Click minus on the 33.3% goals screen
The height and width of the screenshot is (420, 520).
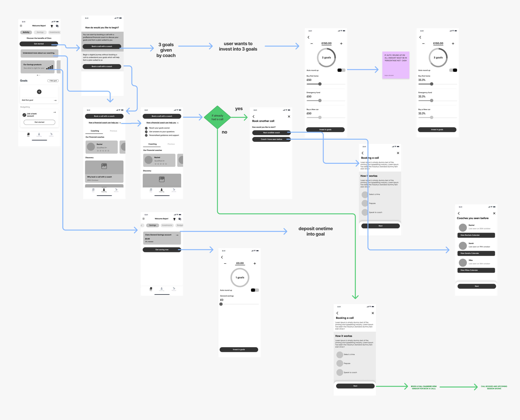(x=423, y=44)
